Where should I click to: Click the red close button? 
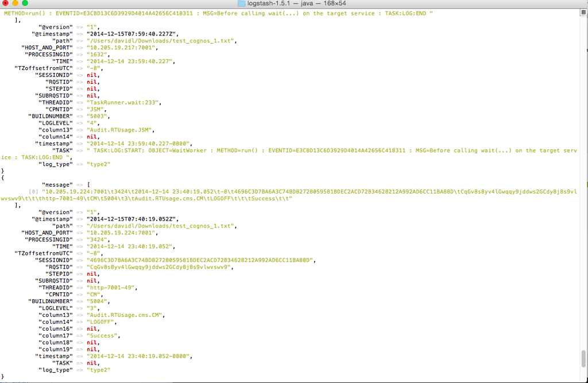(x=5, y=4)
